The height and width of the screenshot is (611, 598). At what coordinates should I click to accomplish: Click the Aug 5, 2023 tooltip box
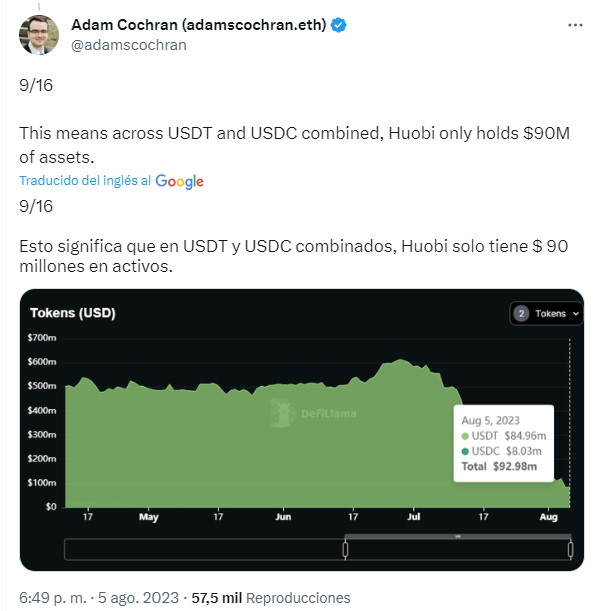click(504, 443)
